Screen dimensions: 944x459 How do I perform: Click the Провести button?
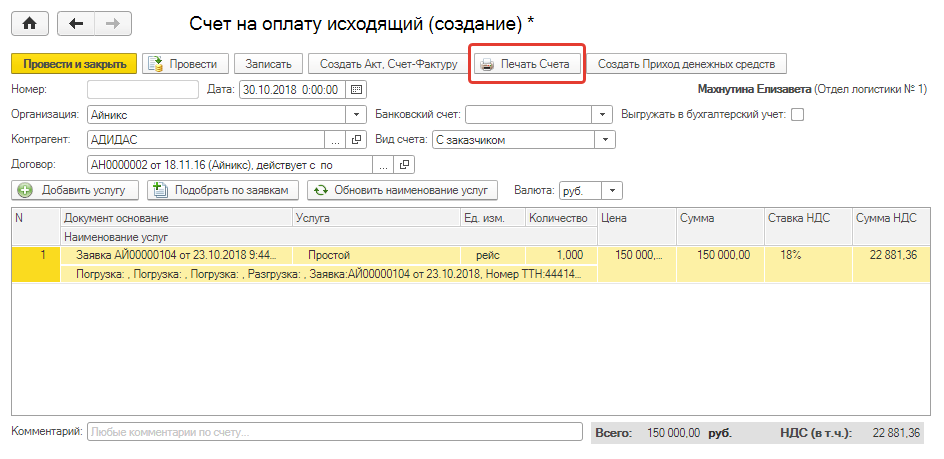click(x=185, y=64)
